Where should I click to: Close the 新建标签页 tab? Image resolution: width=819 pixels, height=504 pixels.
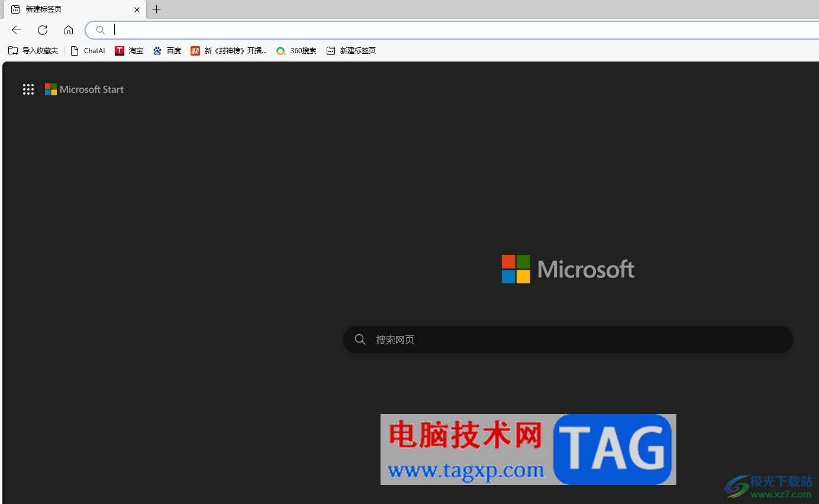[x=137, y=9]
